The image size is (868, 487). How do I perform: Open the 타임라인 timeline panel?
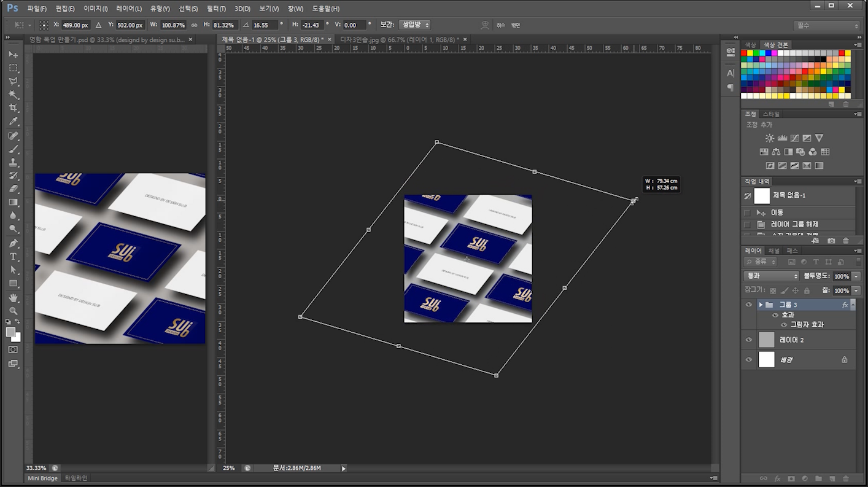[x=76, y=478]
